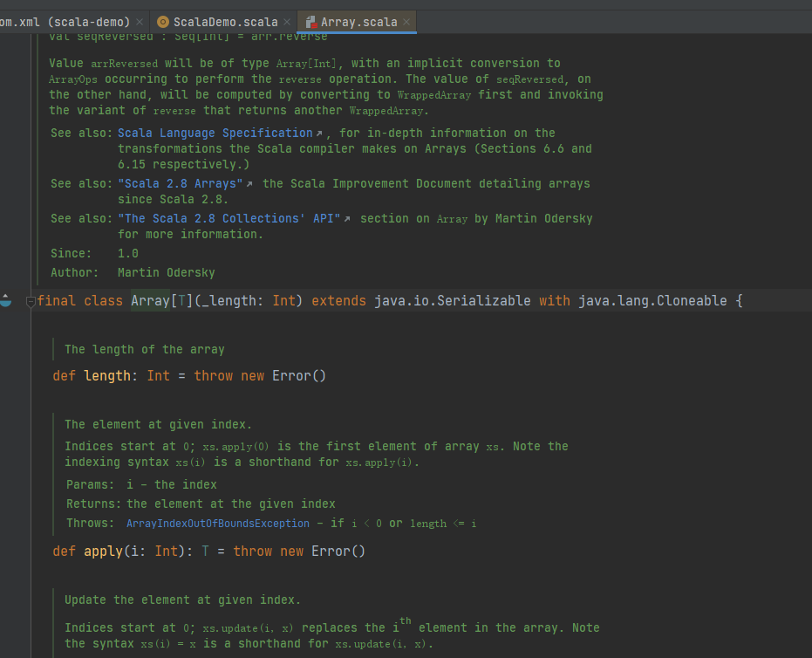812x658 pixels.
Task: Click the "extends" keyword
Action: click(x=338, y=301)
